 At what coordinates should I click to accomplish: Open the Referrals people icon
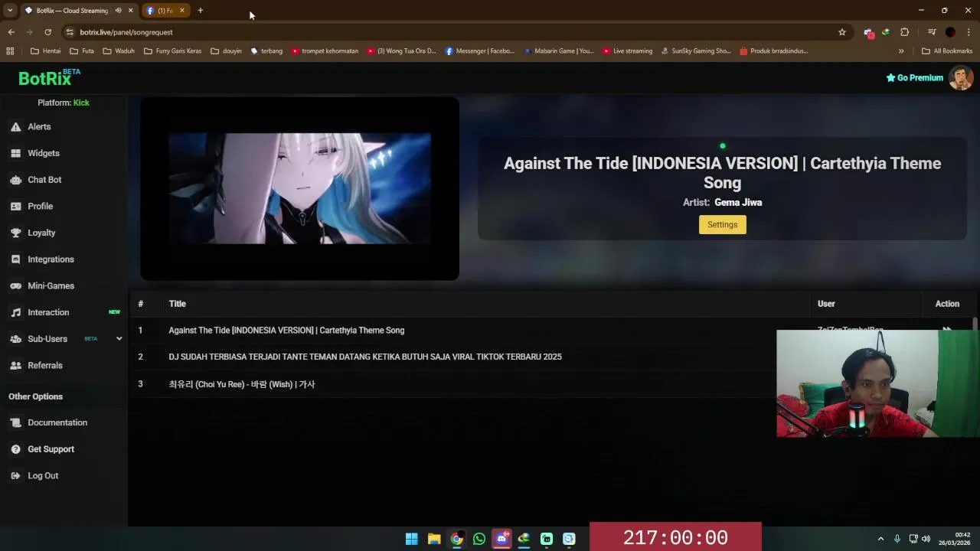point(15,366)
